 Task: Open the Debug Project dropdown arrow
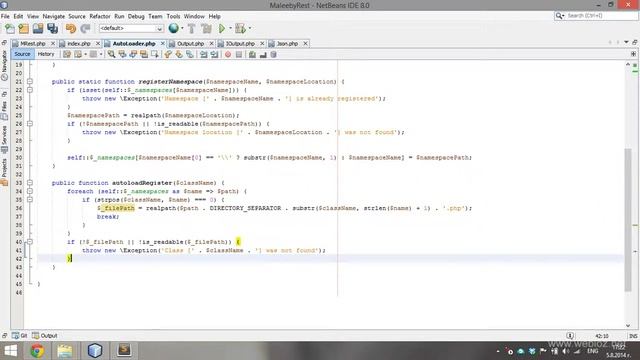[250, 28]
